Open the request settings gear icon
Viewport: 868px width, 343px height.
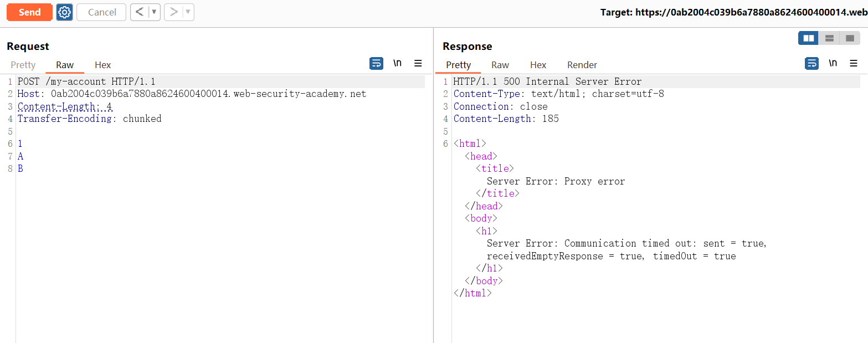click(x=65, y=12)
